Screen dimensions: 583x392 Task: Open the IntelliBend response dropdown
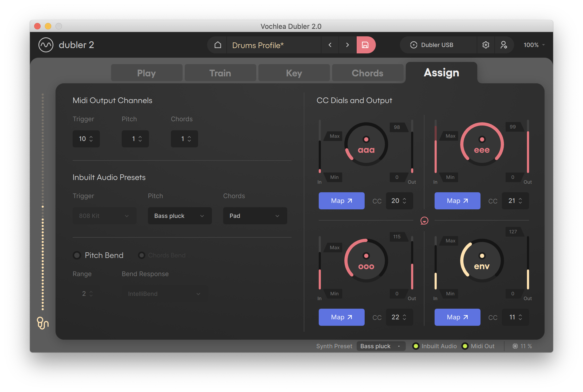click(164, 294)
